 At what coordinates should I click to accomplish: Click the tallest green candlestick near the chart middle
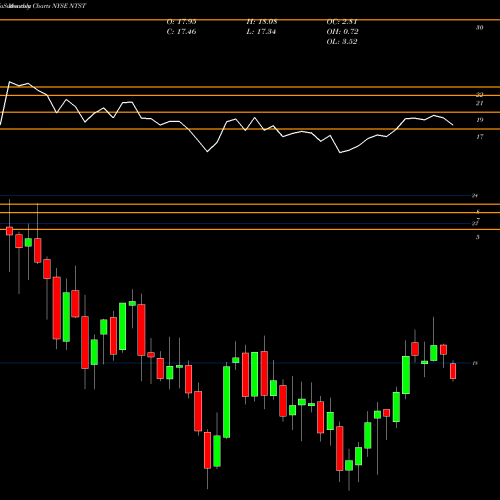(227, 402)
